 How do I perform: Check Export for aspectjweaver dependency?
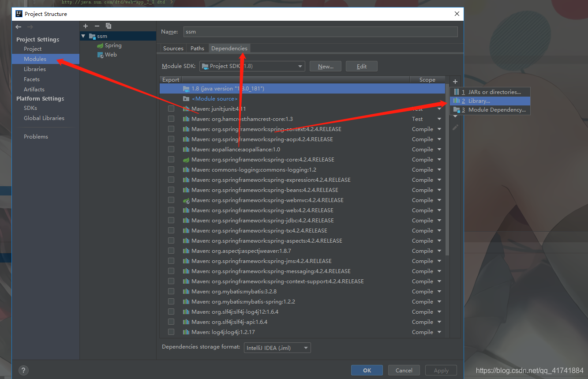pyautogui.click(x=171, y=251)
